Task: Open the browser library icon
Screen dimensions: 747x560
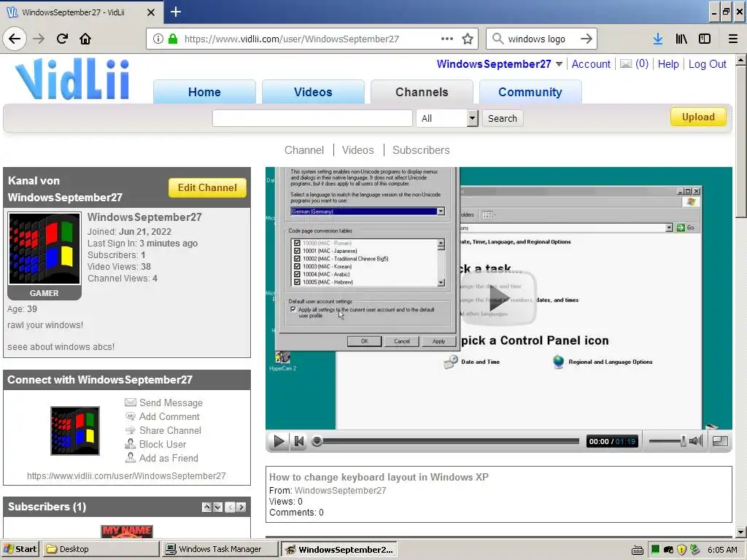Action: point(681,39)
